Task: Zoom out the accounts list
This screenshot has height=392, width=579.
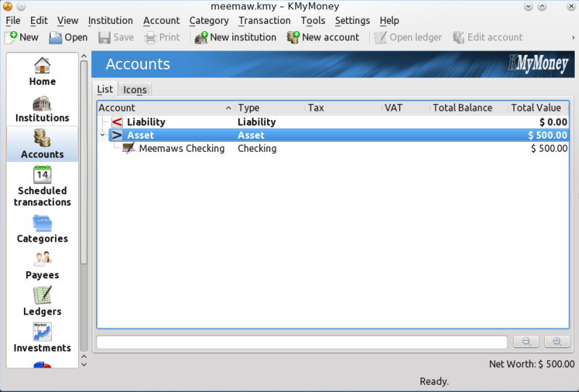Action: [527, 341]
